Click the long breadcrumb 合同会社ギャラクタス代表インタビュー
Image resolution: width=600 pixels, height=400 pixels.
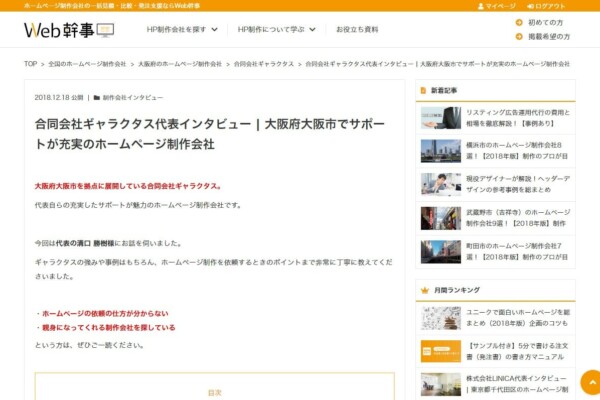437,64
